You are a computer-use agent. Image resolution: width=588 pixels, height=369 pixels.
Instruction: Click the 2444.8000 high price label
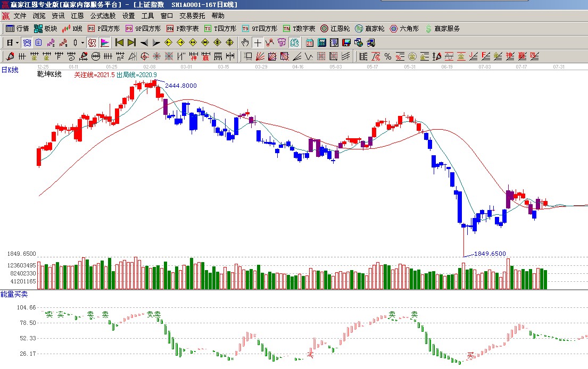click(181, 86)
